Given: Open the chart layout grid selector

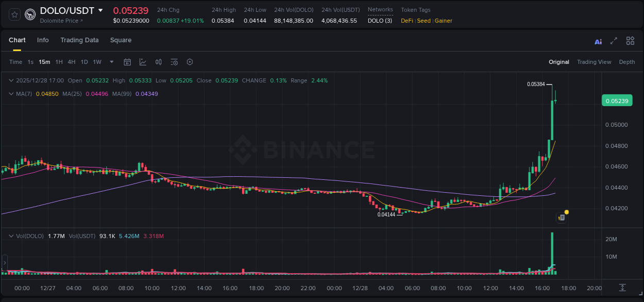Looking at the screenshot, I should click(630, 41).
